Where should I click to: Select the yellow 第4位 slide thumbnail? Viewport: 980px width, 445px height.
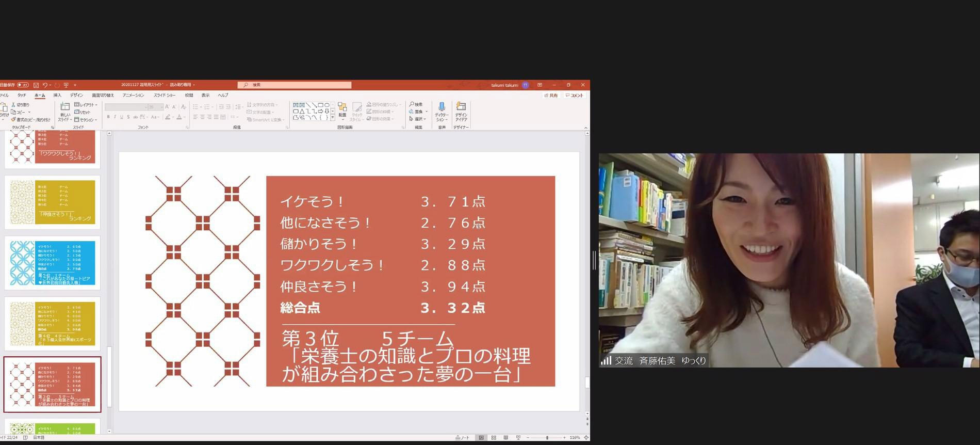click(53, 324)
